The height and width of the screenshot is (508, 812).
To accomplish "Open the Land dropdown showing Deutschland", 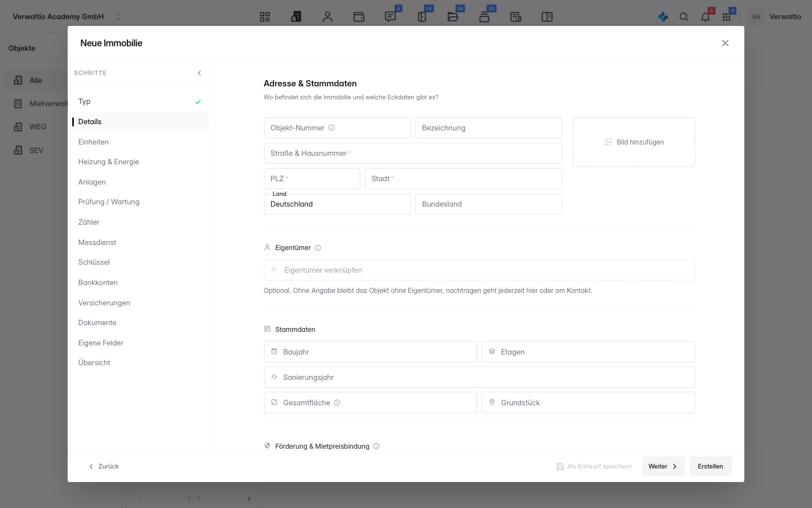I will [x=337, y=204].
